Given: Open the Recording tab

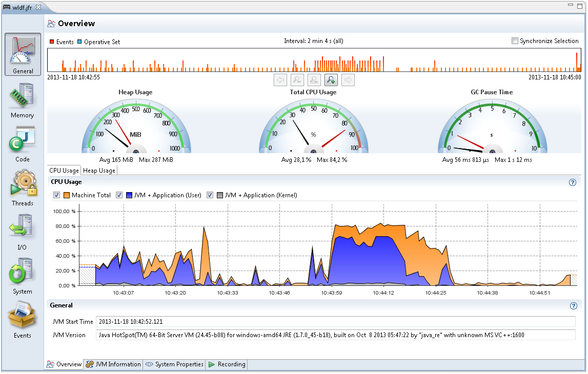Looking at the screenshot, I should 227,364.
